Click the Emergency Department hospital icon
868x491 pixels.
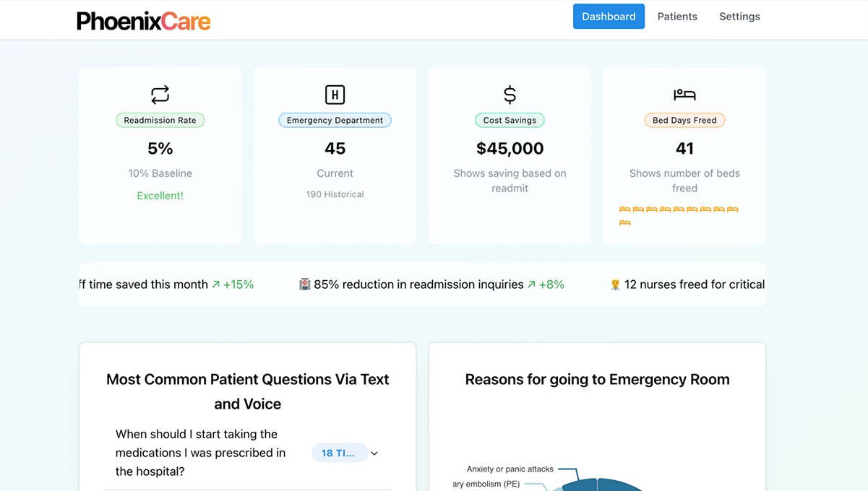335,95
